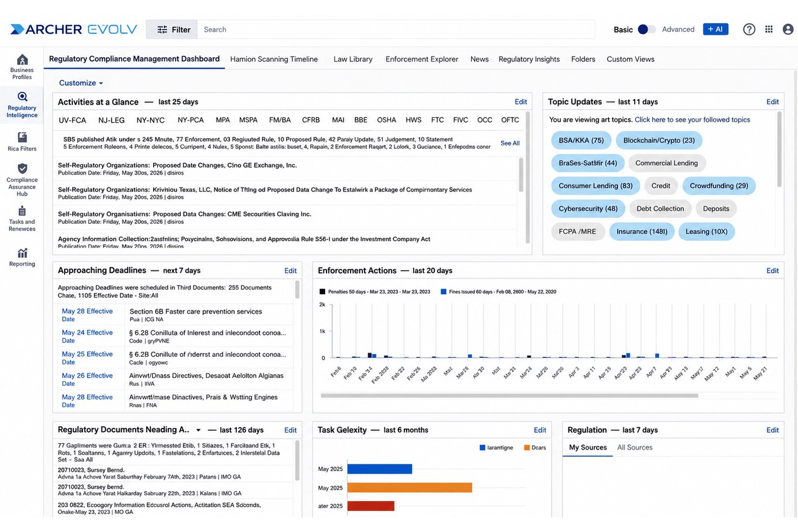Open the apps grid icon
798x532 pixels.
coord(769,29)
